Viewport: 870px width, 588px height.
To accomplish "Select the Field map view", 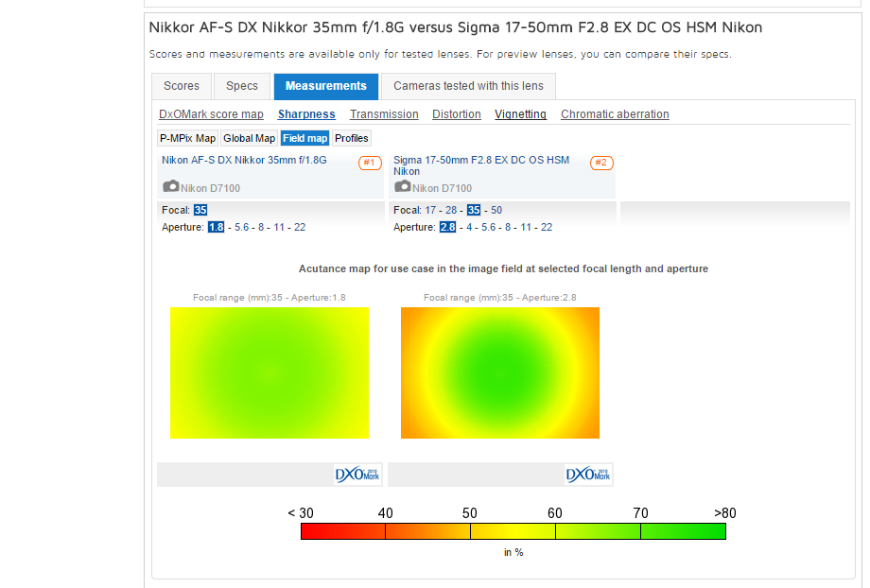I will point(304,138).
